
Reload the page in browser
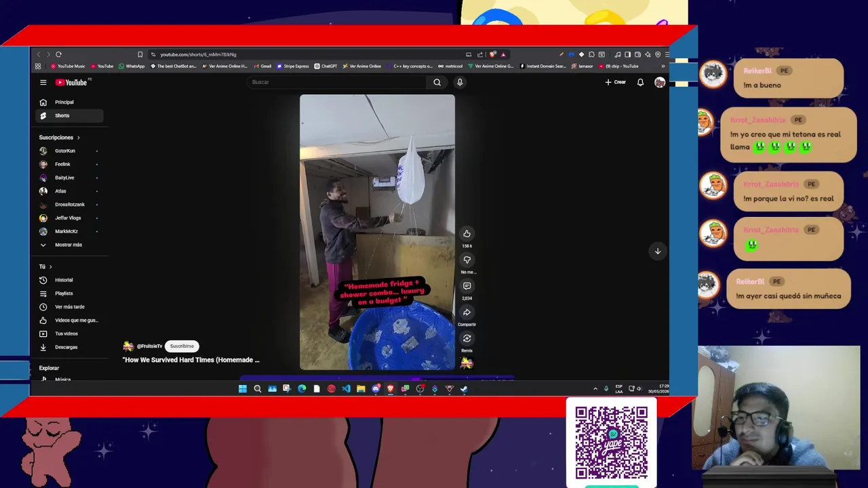point(58,54)
